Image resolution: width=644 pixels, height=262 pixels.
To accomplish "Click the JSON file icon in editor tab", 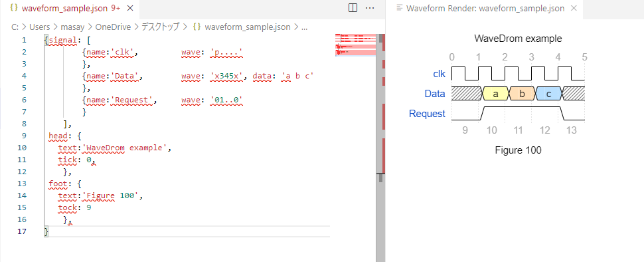I will [13, 8].
